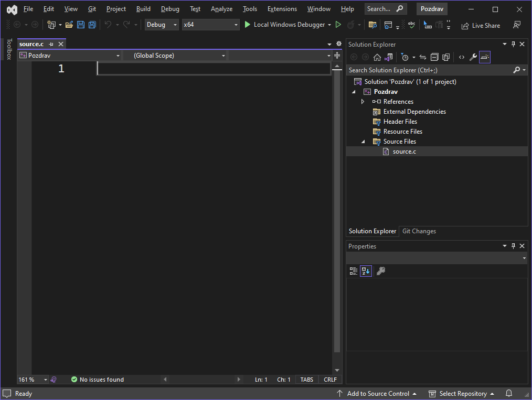This screenshot has height=400, width=532.
Task: Select External Dependencies node
Action: click(x=414, y=112)
